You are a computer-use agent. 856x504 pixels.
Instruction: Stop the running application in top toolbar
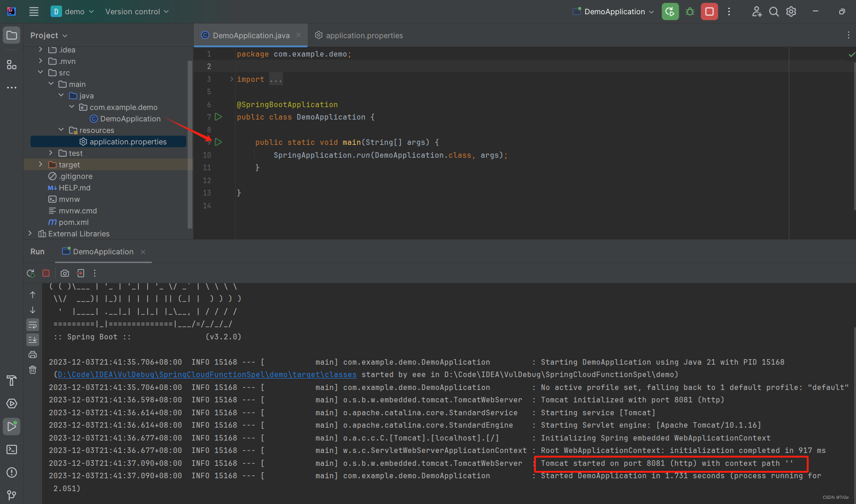tap(709, 11)
